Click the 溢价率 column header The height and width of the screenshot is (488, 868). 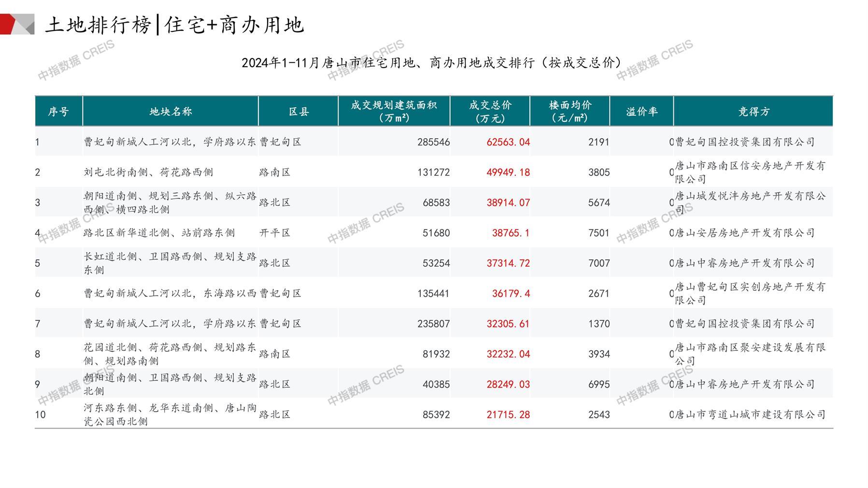641,112
